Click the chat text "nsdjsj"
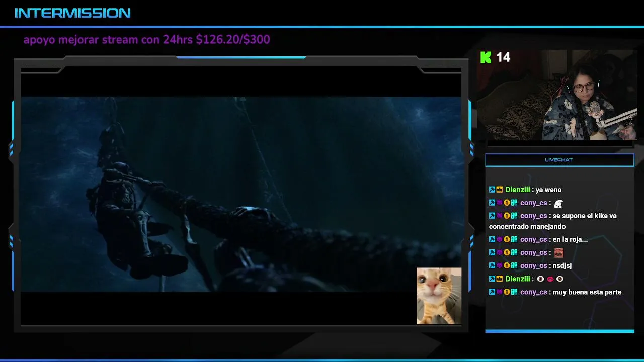 (562, 266)
